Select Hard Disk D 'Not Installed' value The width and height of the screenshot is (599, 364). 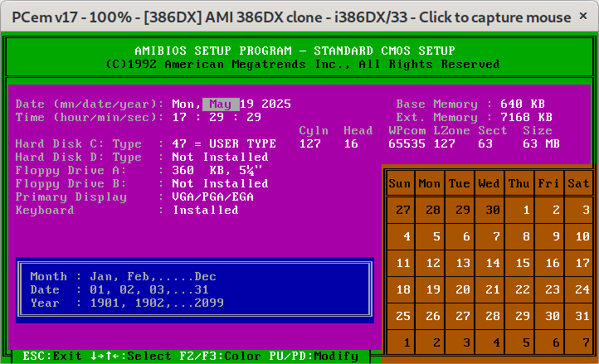pyautogui.click(x=221, y=157)
